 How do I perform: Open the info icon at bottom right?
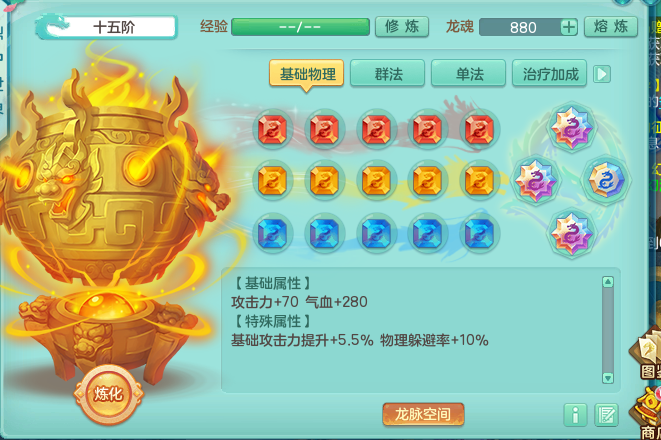click(x=575, y=415)
